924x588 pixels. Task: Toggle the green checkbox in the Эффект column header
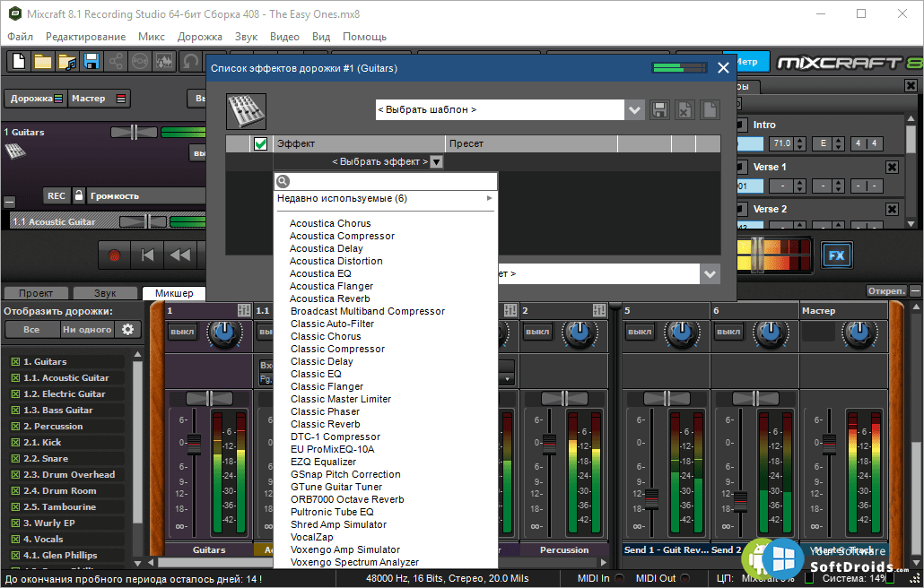tap(260, 143)
